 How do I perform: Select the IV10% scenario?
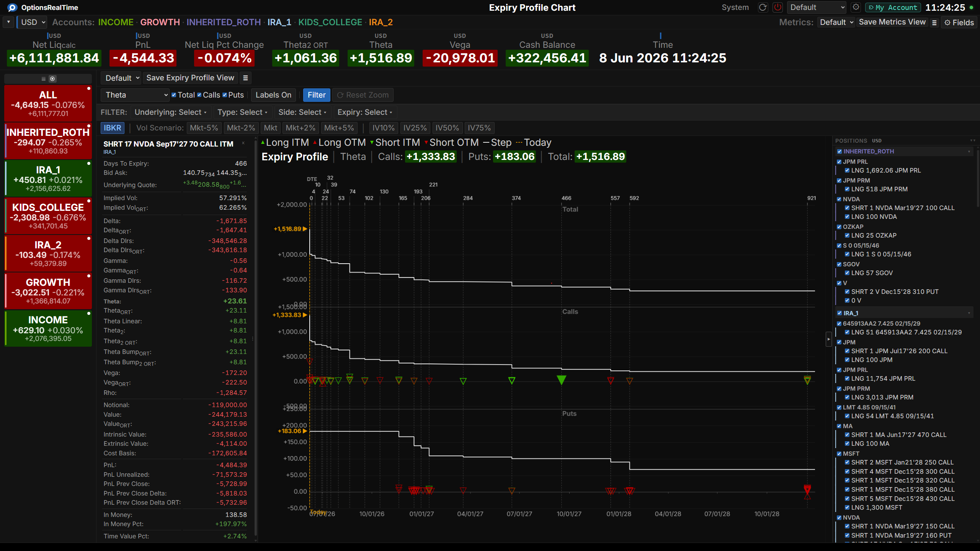tap(383, 128)
